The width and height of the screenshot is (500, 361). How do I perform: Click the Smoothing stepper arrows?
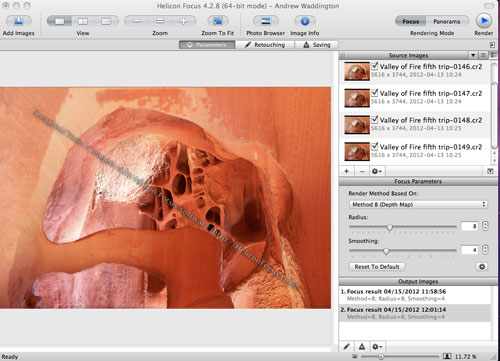coord(485,250)
